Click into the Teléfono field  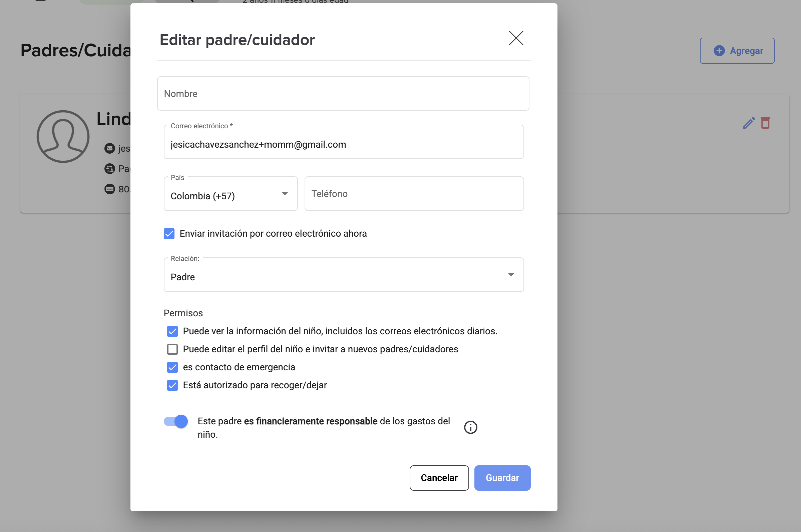(414, 194)
